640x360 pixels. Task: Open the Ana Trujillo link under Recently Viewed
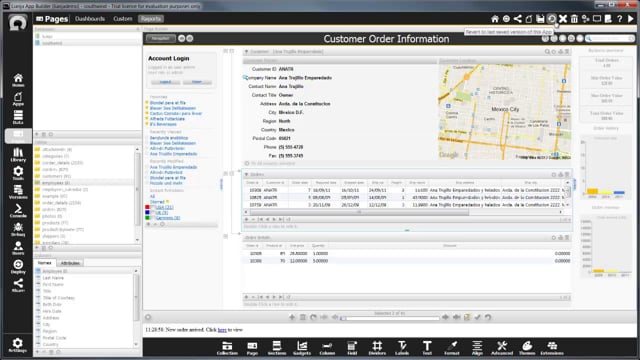(x=173, y=154)
